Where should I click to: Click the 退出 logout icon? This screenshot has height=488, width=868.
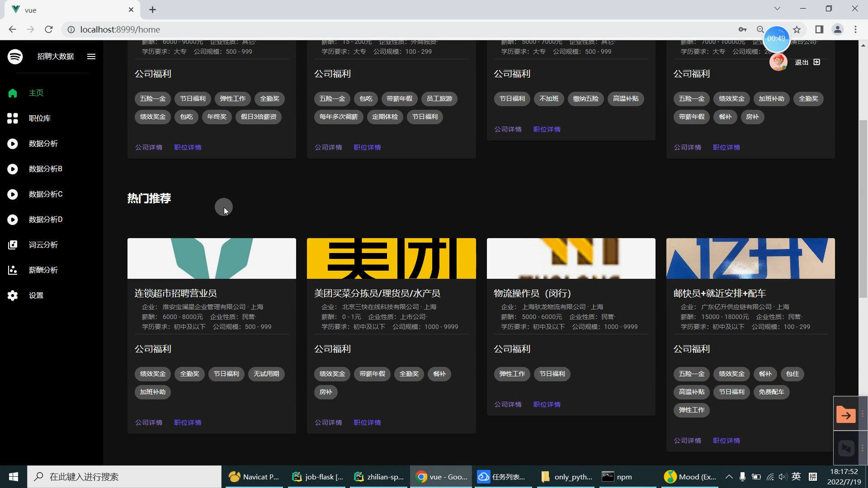tap(817, 62)
